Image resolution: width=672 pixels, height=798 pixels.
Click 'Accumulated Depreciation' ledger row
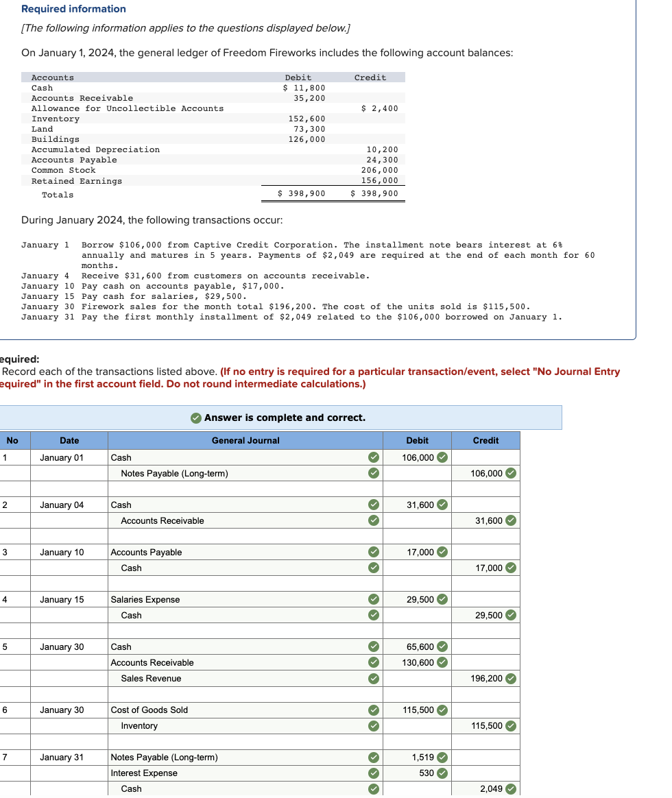(x=213, y=149)
